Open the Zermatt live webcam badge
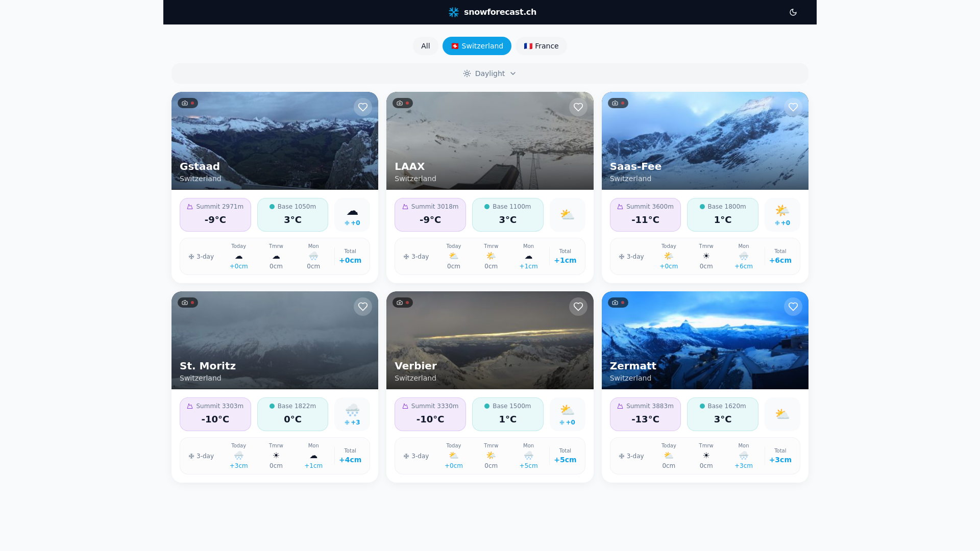The width and height of the screenshot is (980, 551). pyautogui.click(x=618, y=303)
